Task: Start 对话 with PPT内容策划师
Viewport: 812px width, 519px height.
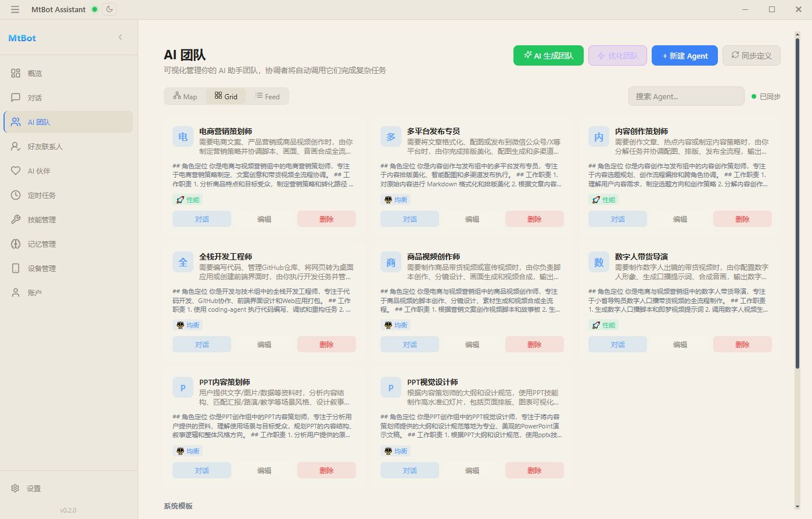Action: coord(202,470)
